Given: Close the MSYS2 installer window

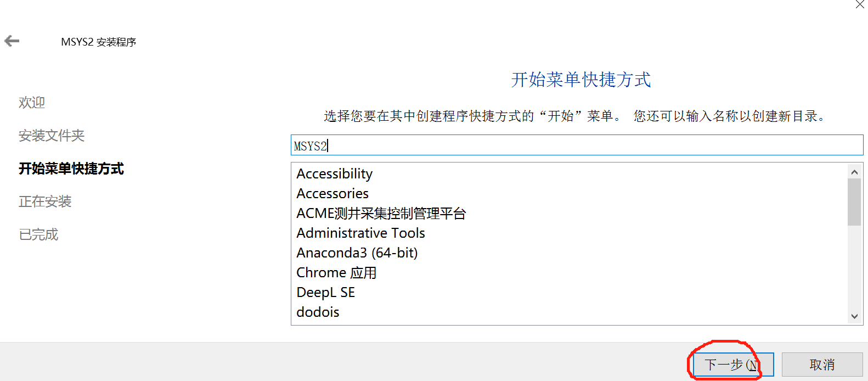Looking at the screenshot, I should (x=860, y=4).
